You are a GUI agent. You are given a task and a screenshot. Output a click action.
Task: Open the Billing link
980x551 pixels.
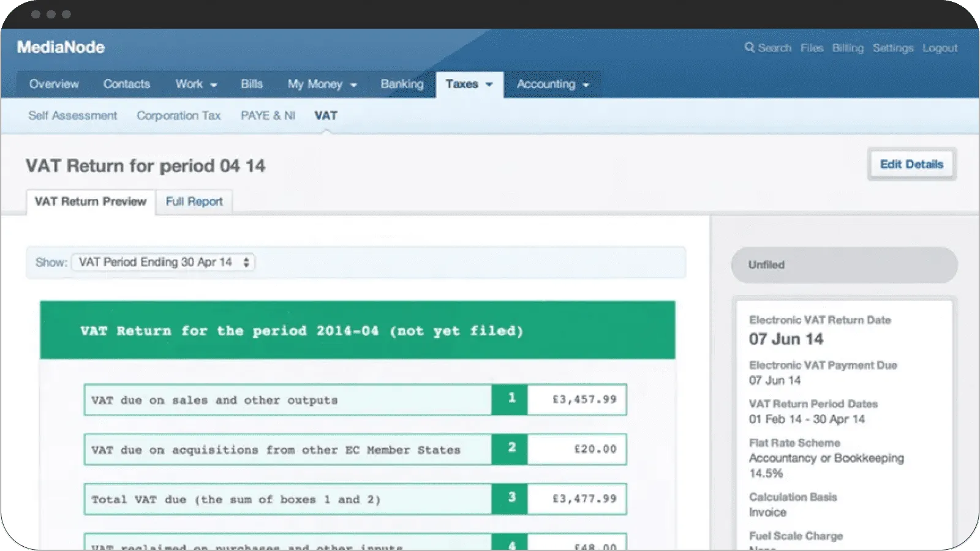[x=848, y=48]
